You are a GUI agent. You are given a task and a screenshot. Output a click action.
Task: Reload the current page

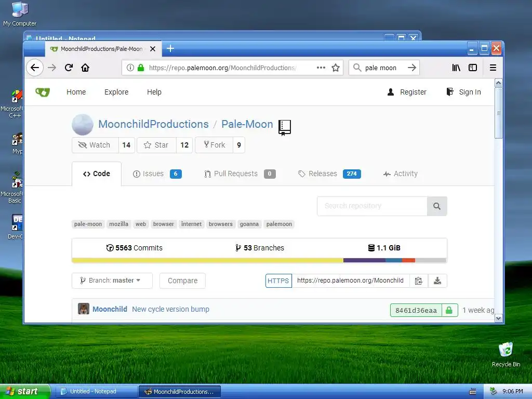pyautogui.click(x=69, y=68)
